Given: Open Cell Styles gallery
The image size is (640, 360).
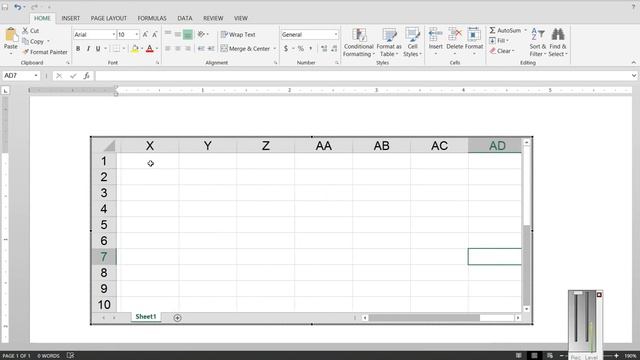Looking at the screenshot, I should [x=412, y=42].
